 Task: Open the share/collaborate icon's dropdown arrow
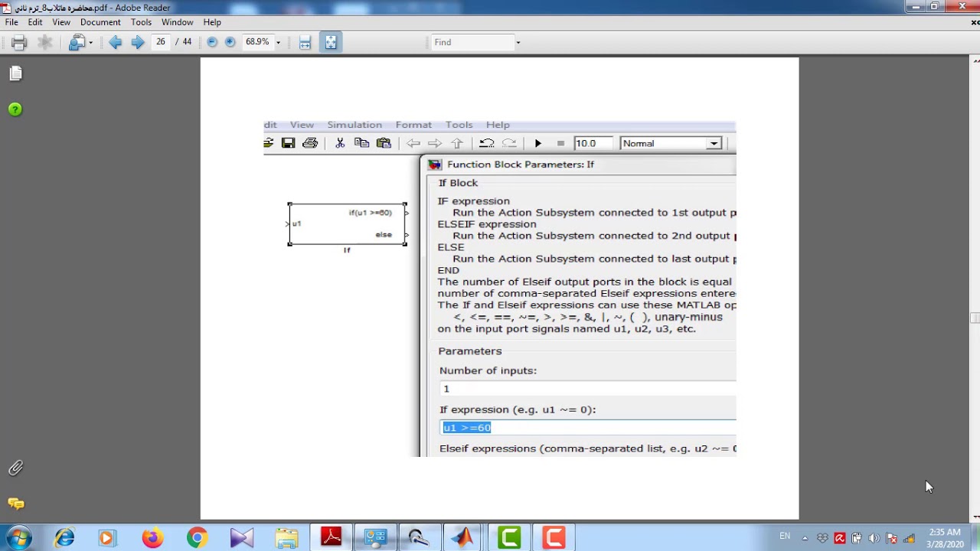pos(90,43)
